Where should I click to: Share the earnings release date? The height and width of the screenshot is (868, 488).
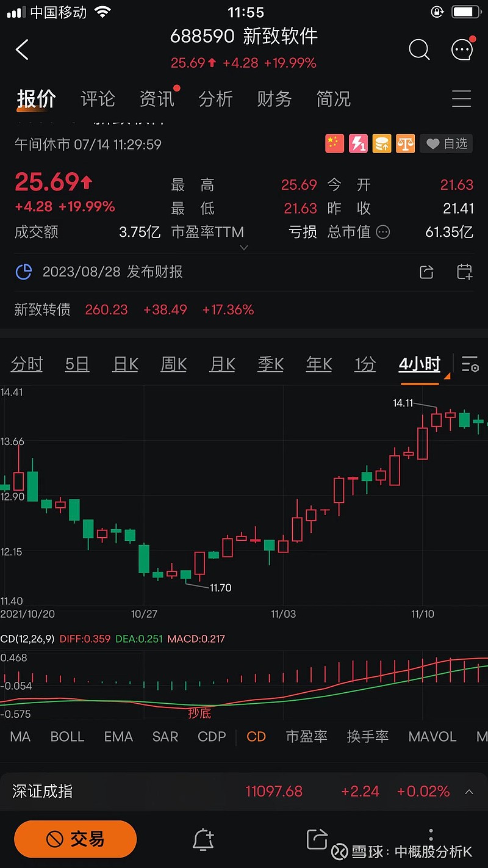(x=427, y=272)
